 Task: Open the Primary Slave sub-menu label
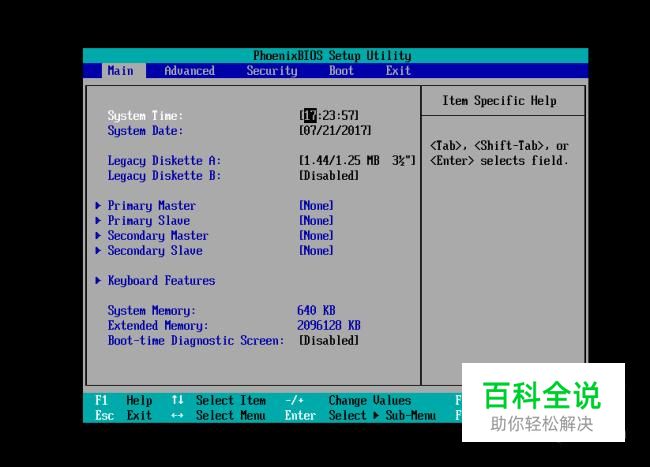pos(149,220)
